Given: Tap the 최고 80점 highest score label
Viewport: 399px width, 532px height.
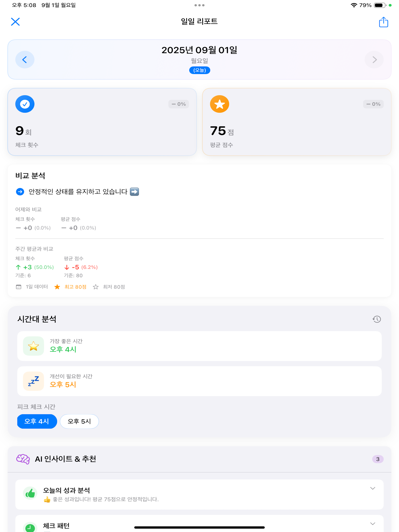Looking at the screenshot, I should (75, 287).
